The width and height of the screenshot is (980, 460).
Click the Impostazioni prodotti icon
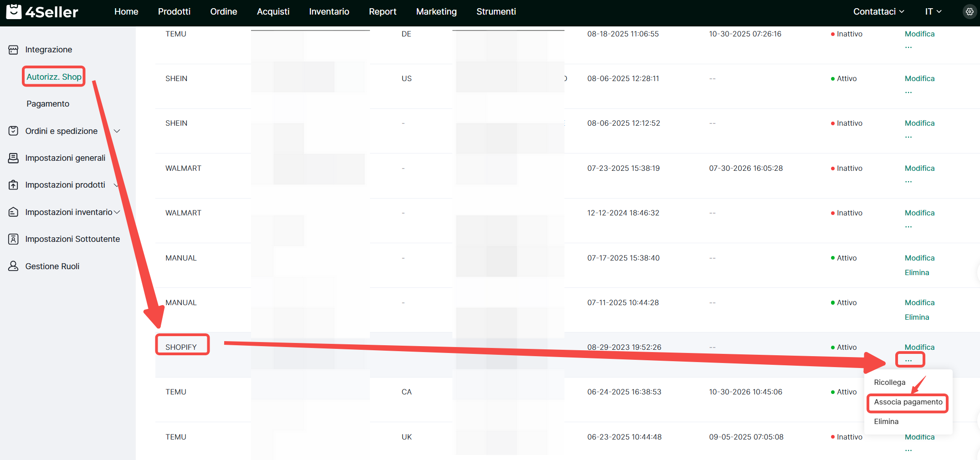13,185
